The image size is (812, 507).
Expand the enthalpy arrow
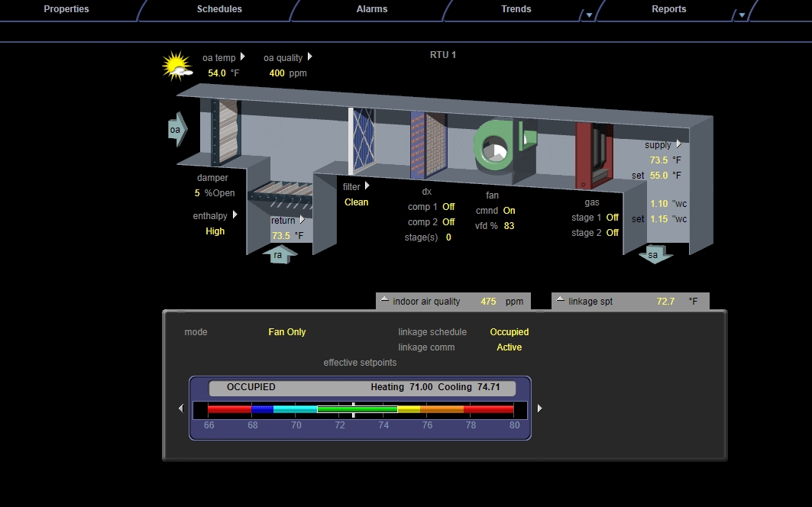235,215
